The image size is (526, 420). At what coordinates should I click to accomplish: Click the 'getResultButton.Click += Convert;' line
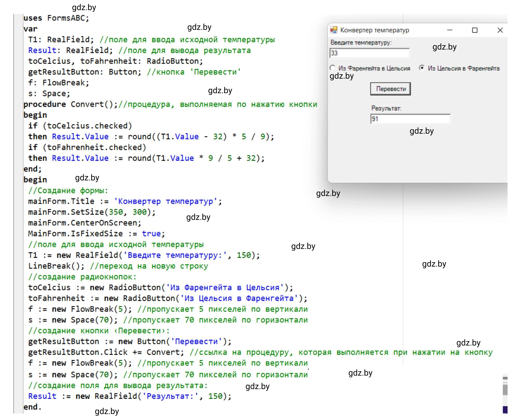(x=260, y=352)
